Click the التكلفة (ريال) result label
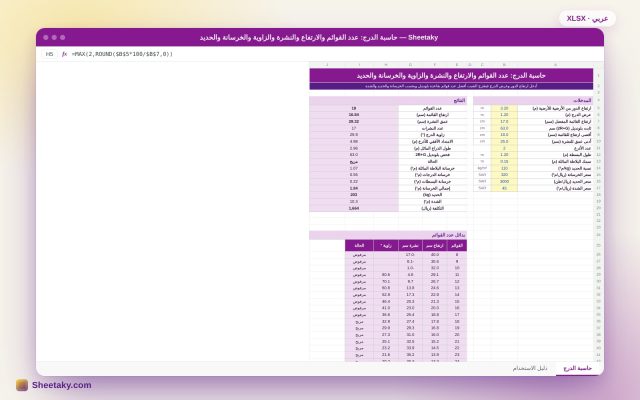 (x=433, y=208)
